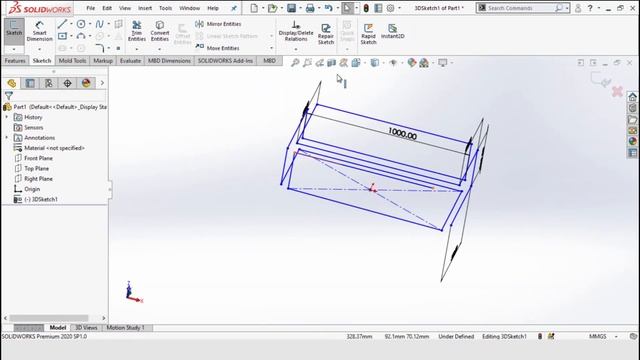Click the Undo icon
This screenshot has height=360, width=640.
(x=328, y=8)
